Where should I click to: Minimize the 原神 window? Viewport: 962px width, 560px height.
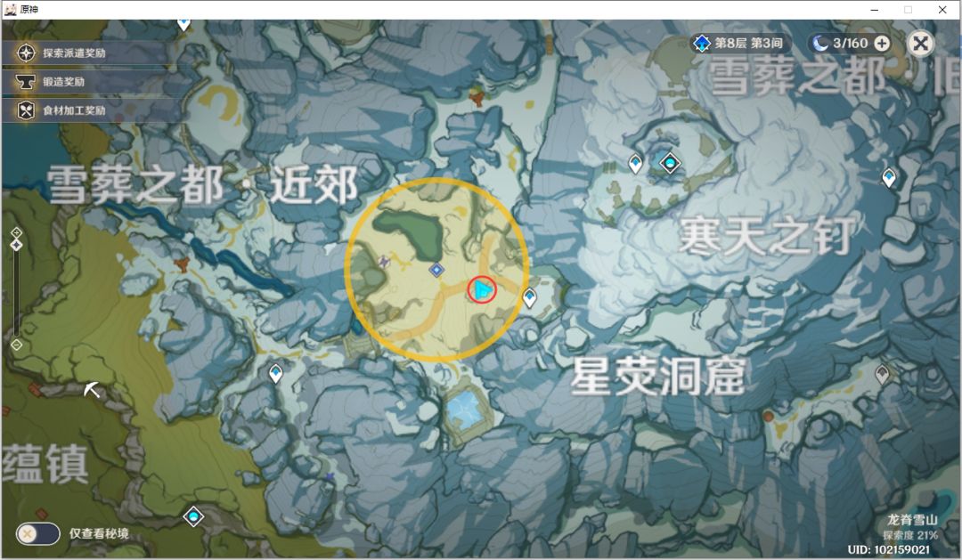(x=875, y=9)
